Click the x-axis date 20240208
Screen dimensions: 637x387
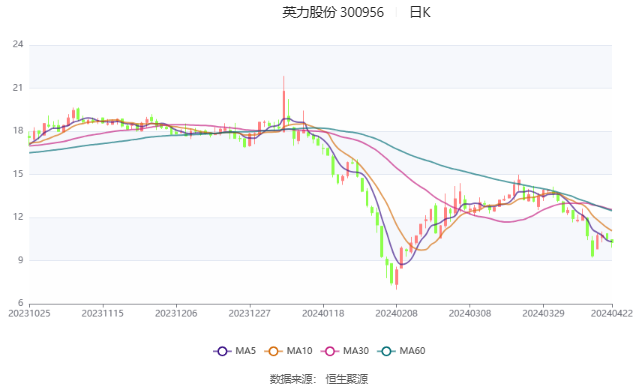tap(396, 313)
